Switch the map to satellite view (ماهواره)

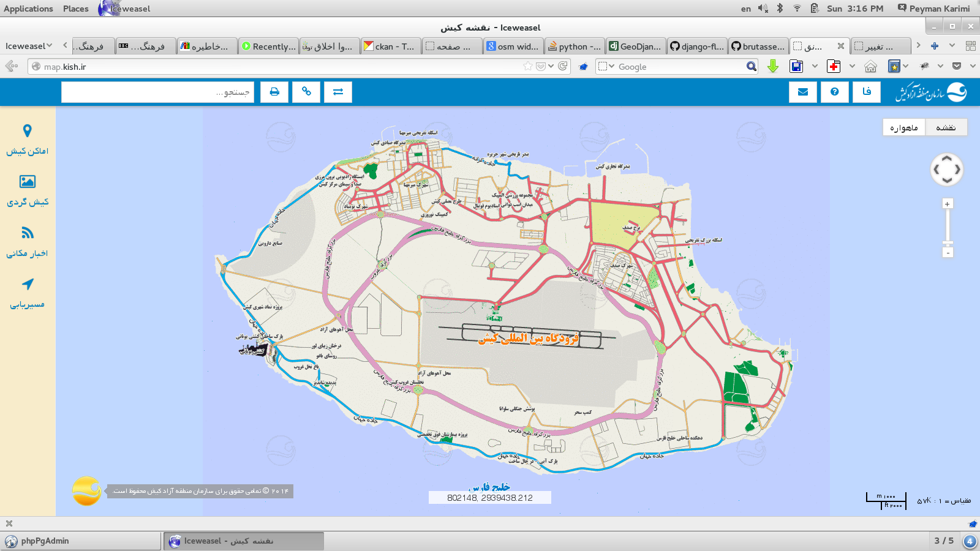[x=904, y=127]
